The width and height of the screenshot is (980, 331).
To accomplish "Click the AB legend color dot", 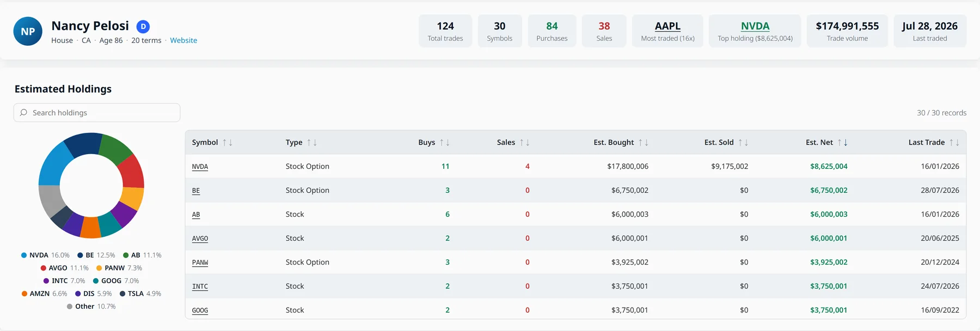I will click(x=126, y=255).
